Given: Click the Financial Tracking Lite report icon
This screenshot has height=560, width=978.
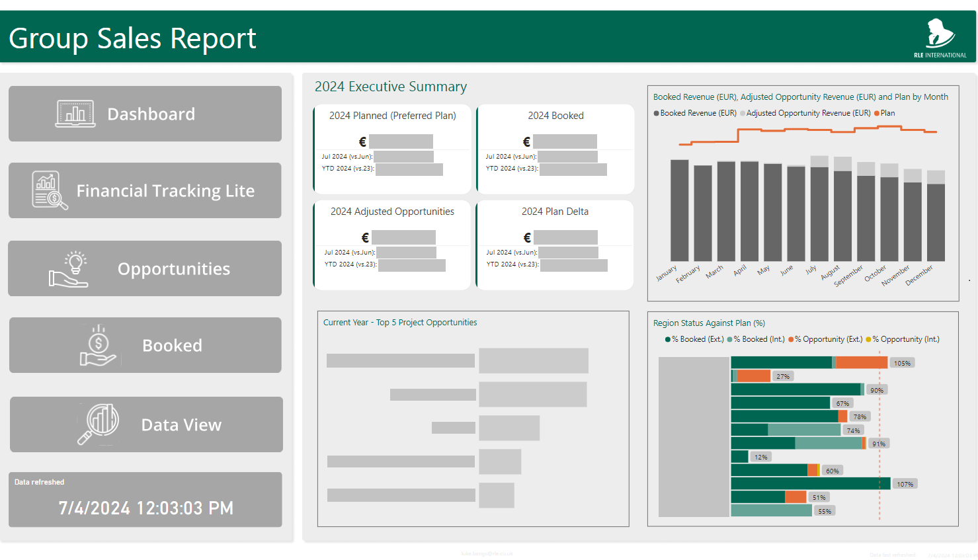Looking at the screenshot, I should pyautogui.click(x=50, y=190).
